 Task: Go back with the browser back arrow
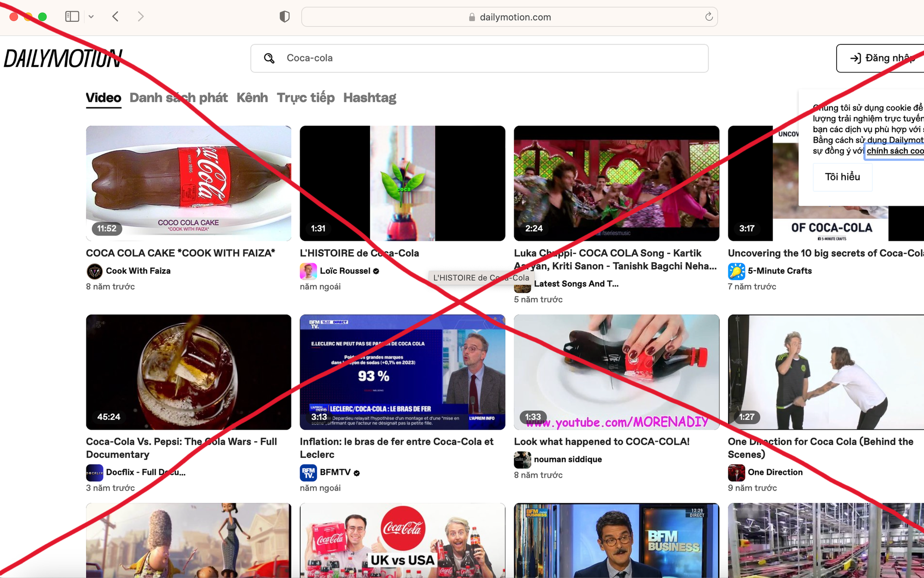(115, 17)
